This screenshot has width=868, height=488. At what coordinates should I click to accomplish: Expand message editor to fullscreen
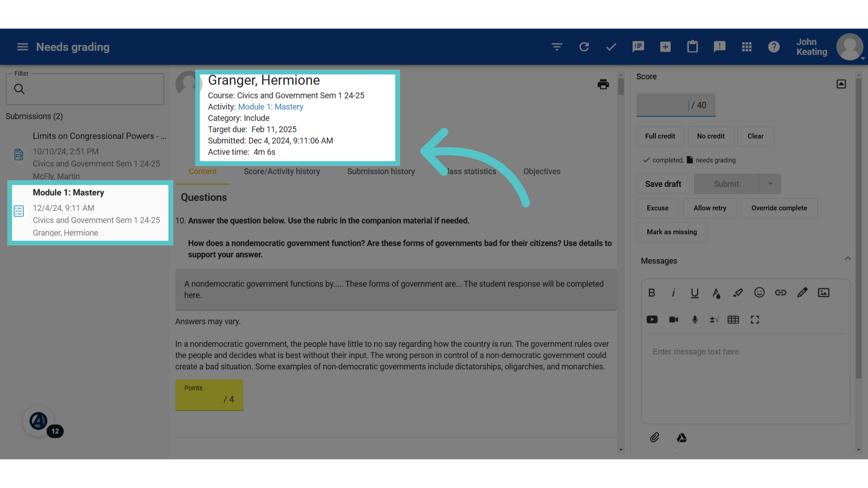[x=755, y=319]
